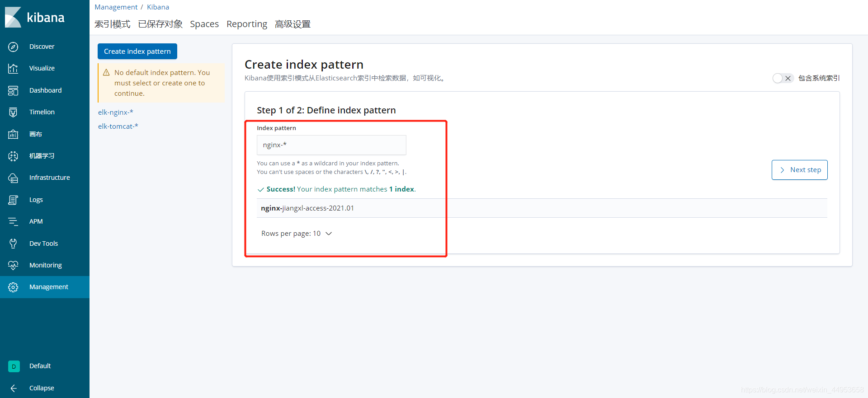The width and height of the screenshot is (868, 398).
Task: Click the green success checkmark icon
Action: click(260, 190)
